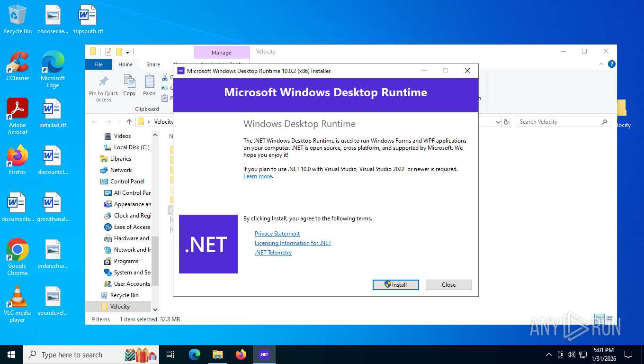The width and height of the screenshot is (644, 364).
Task: Click the File Explorer taskbar icon
Action: tap(217, 355)
